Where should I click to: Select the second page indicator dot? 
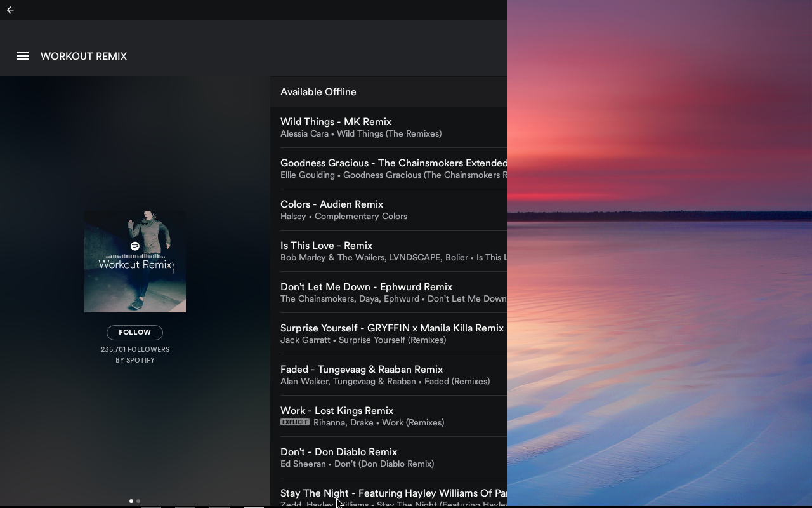coord(138,501)
